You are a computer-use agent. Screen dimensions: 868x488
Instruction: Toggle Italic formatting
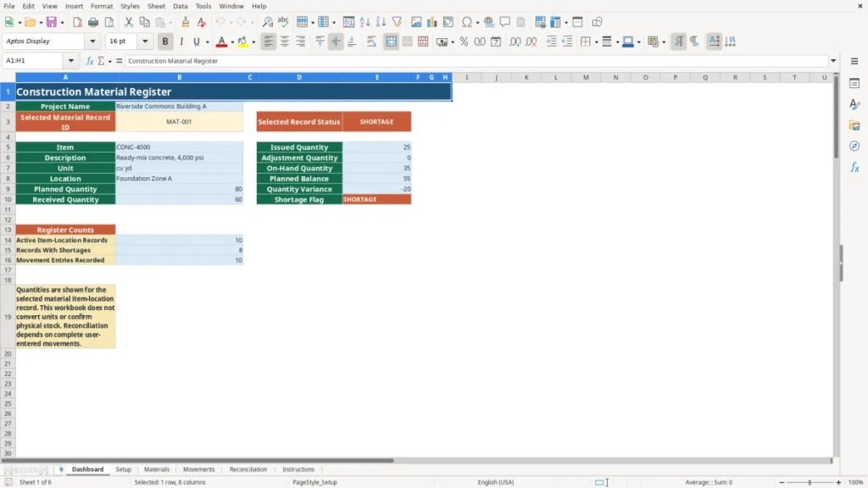point(181,42)
